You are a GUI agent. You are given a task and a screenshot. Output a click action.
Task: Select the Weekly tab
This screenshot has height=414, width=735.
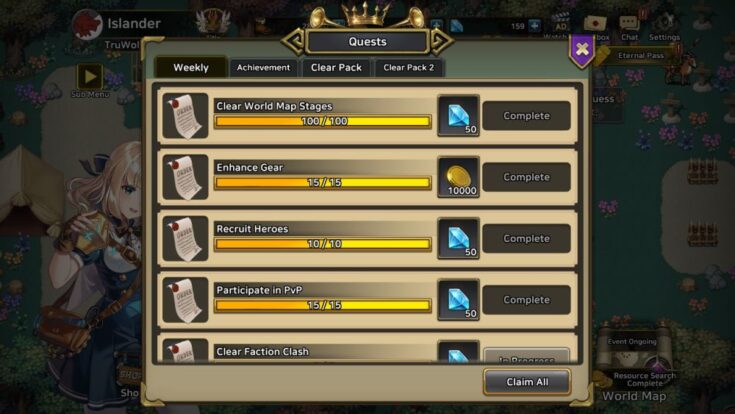[191, 68]
